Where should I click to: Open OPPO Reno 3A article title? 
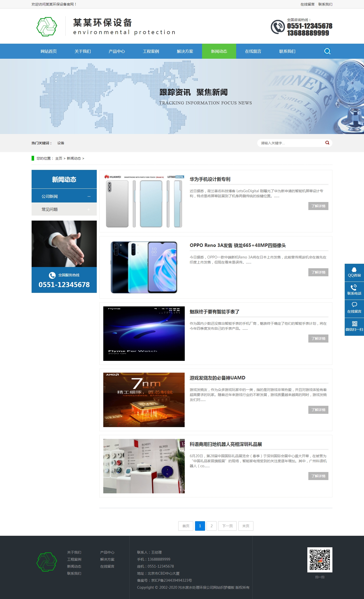(x=238, y=245)
